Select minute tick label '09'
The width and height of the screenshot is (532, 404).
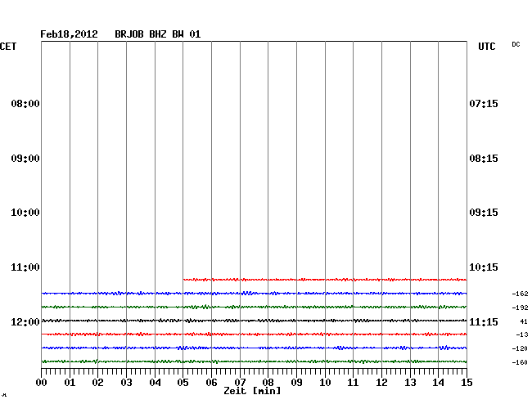click(x=296, y=383)
